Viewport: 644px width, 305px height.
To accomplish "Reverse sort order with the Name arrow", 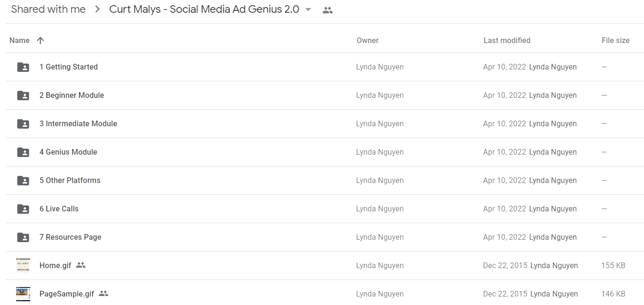I will [x=40, y=40].
